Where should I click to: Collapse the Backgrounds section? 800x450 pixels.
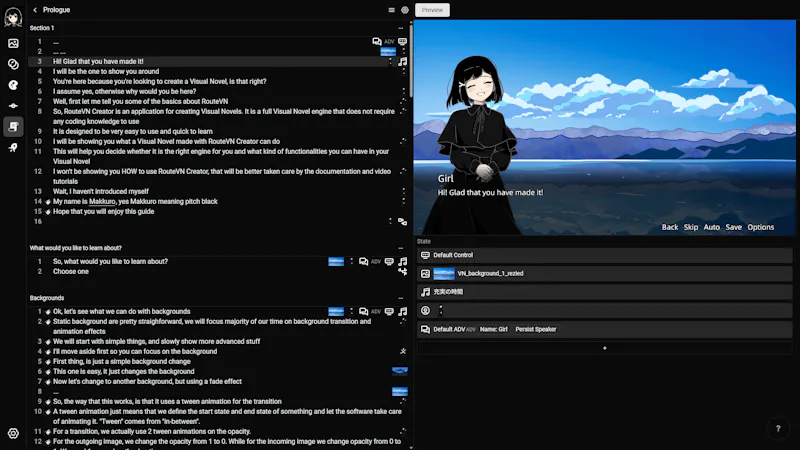[x=401, y=298]
